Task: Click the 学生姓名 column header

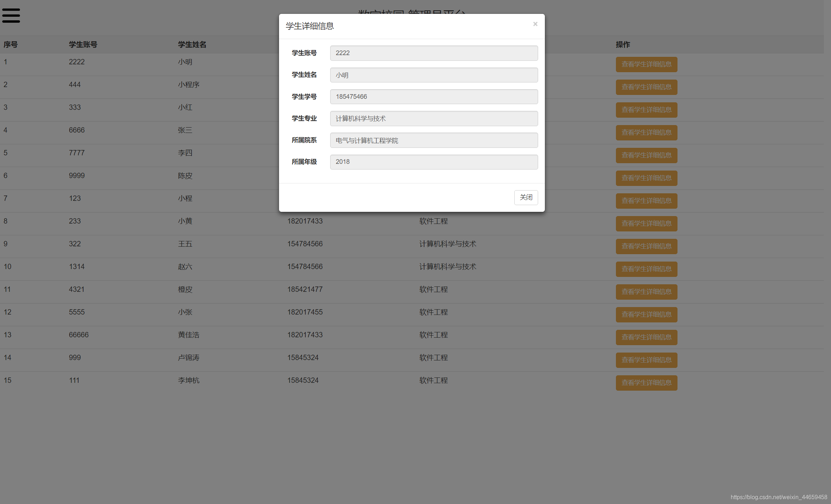Action: pos(192,45)
